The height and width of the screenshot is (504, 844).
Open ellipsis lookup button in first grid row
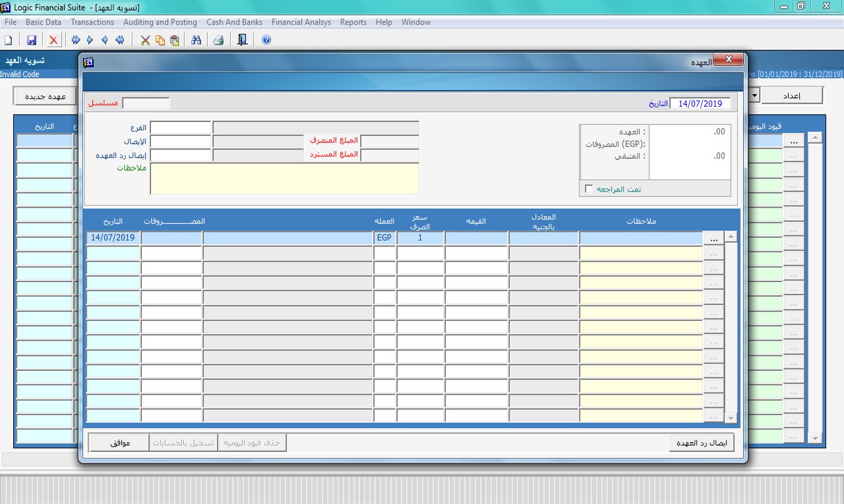(x=713, y=238)
